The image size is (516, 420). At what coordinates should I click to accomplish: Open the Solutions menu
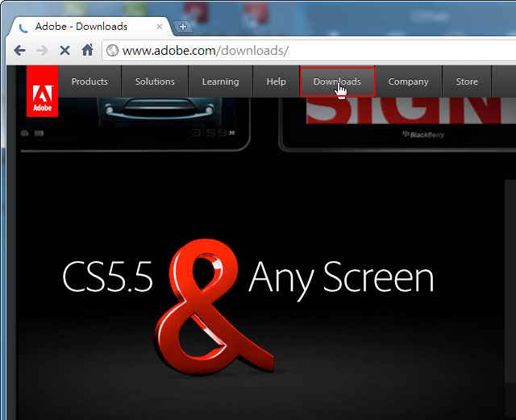155,81
